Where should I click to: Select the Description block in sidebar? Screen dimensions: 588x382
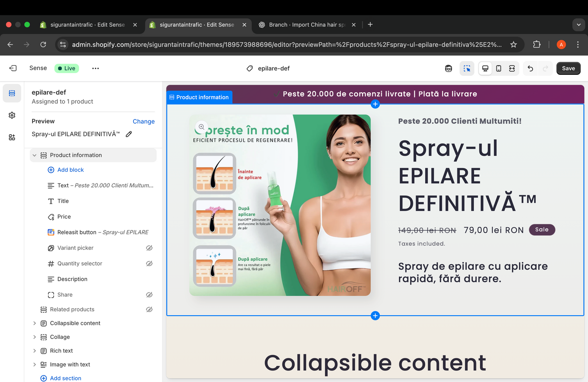tap(72, 279)
